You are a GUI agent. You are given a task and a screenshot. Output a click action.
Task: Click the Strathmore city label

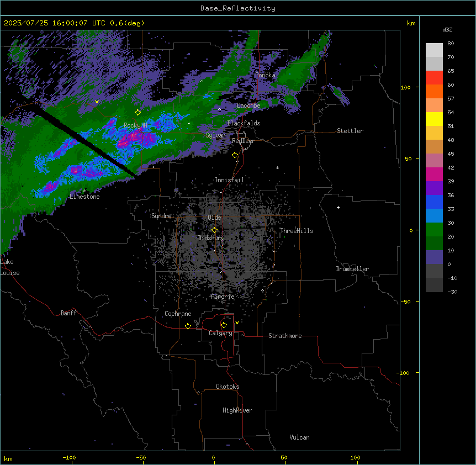(285, 336)
